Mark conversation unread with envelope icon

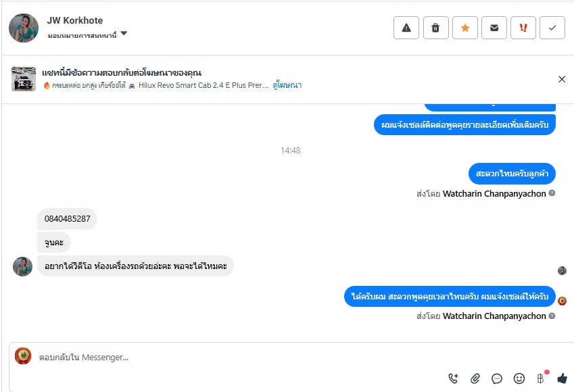pyautogui.click(x=494, y=28)
